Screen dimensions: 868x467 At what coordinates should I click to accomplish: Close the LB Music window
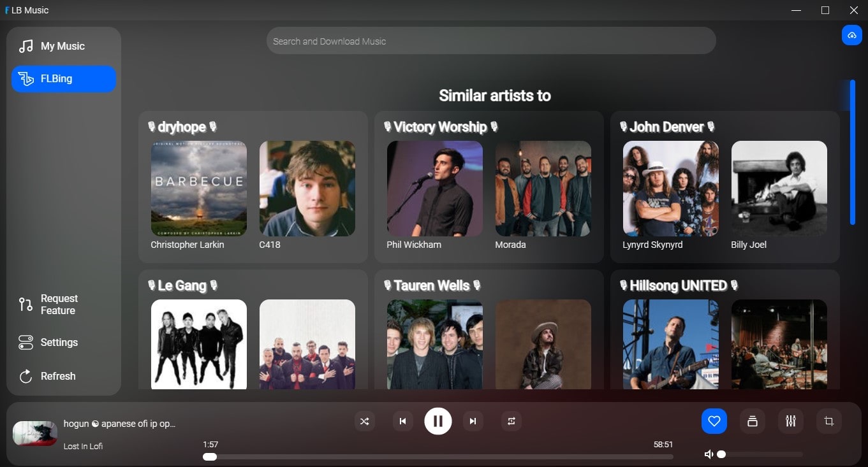(x=854, y=10)
